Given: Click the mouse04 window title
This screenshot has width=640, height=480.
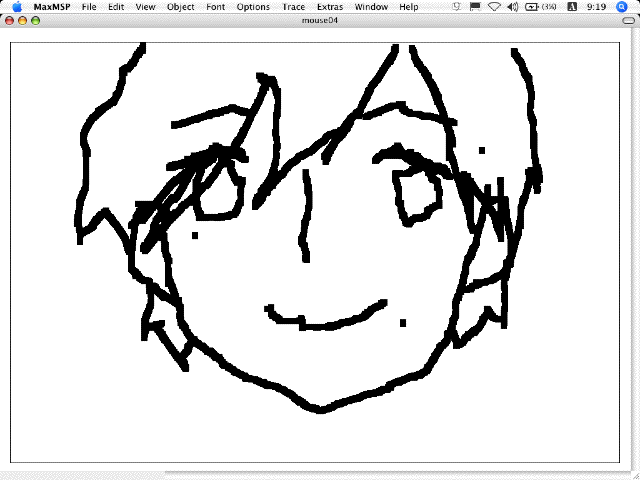Looking at the screenshot, I should click(320, 20).
